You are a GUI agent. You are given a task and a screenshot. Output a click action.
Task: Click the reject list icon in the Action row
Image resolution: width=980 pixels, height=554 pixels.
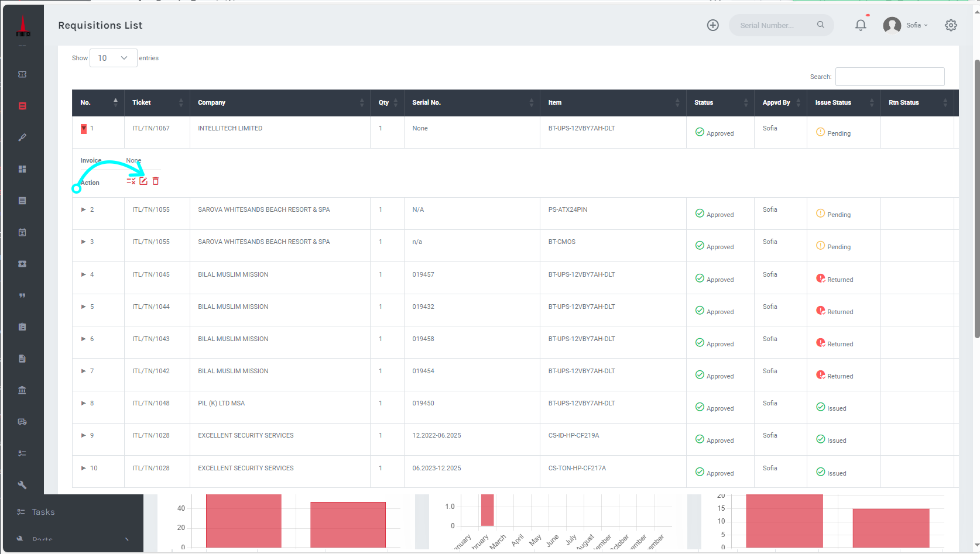pyautogui.click(x=131, y=181)
